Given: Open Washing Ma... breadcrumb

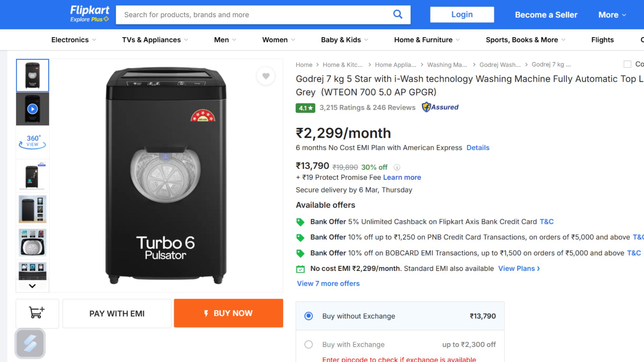Looking at the screenshot, I should (x=447, y=65).
